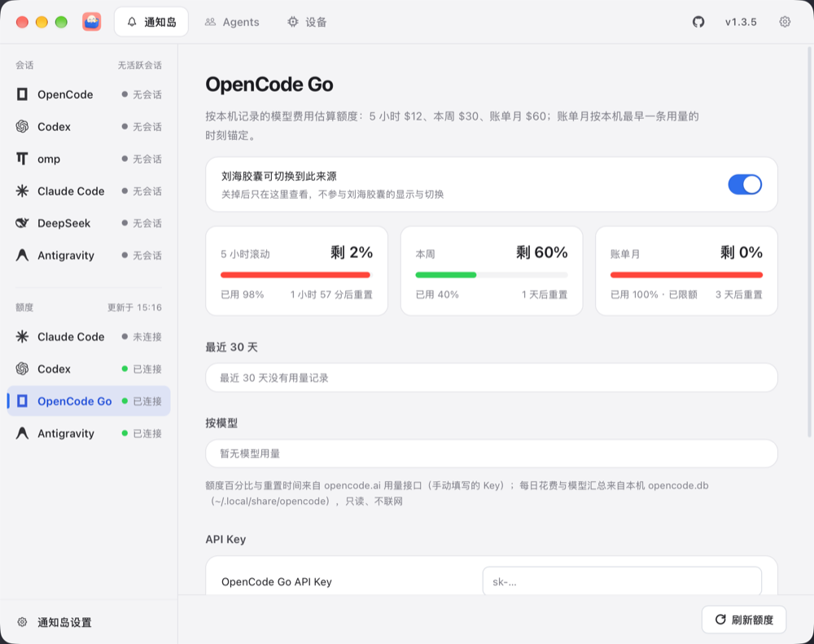Click the 账单月 usage progress bar
Image resolution: width=814 pixels, height=644 pixels.
tap(686, 274)
